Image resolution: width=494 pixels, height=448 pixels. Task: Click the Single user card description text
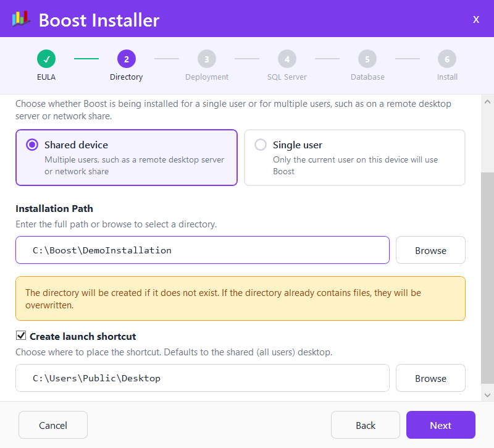356,166
